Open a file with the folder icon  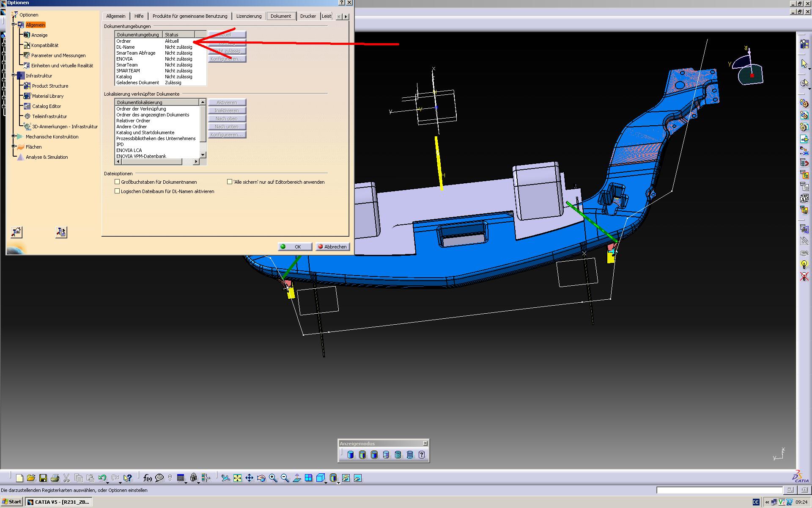(x=31, y=478)
